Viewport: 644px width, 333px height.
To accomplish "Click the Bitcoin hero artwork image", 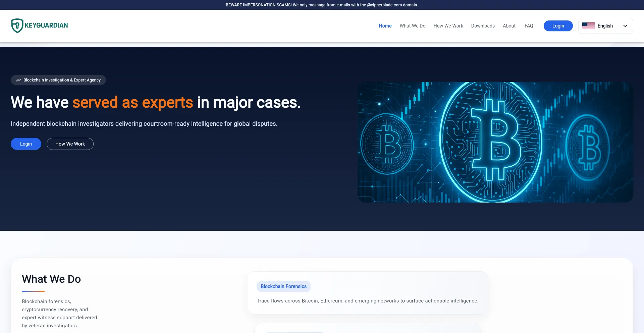I will coord(495,142).
